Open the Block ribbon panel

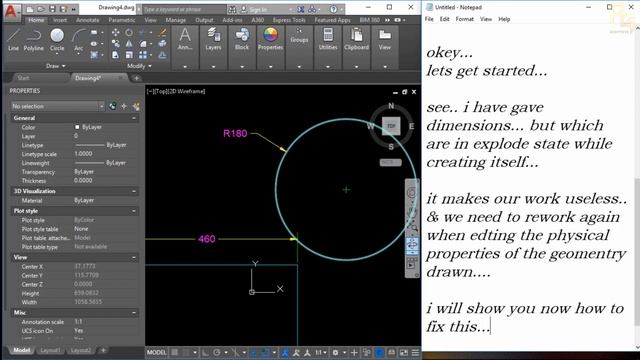[x=242, y=40]
